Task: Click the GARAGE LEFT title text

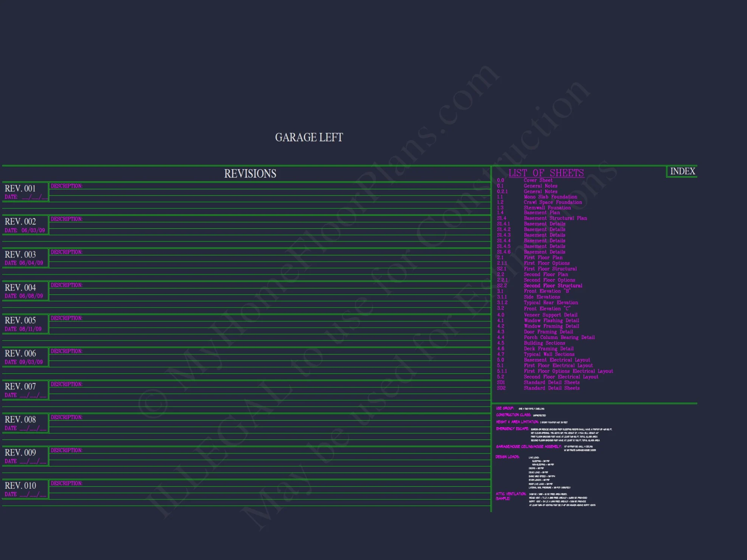Action: tap(309, 137)
